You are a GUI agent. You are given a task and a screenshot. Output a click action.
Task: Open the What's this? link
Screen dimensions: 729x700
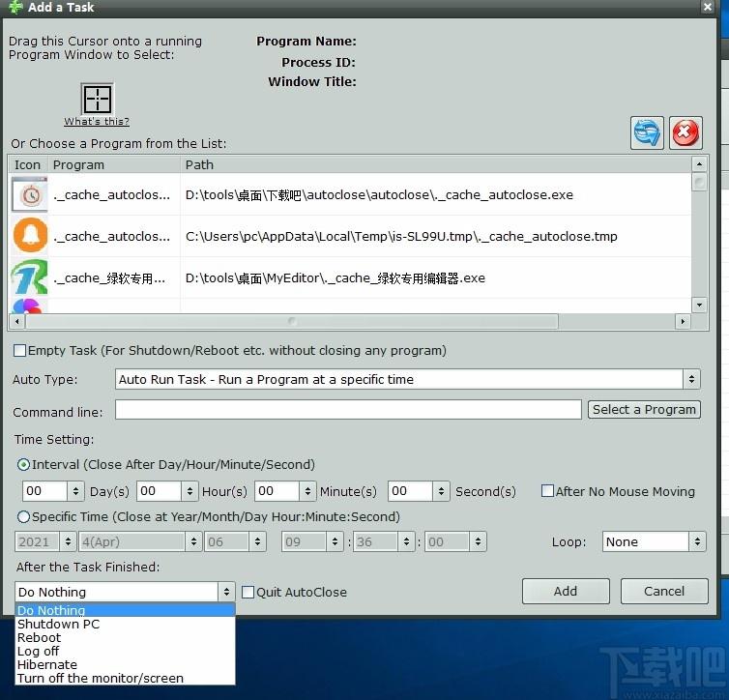click(x=97, y=121)
